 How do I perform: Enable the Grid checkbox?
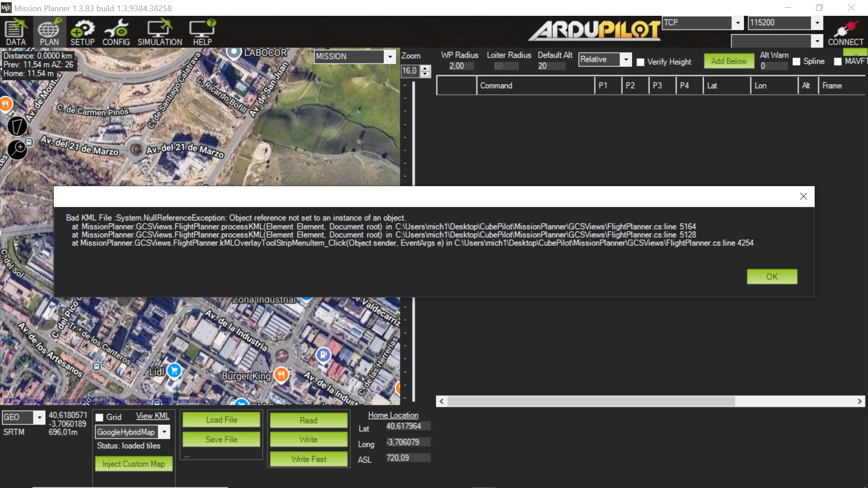click(x=100, y=418)
